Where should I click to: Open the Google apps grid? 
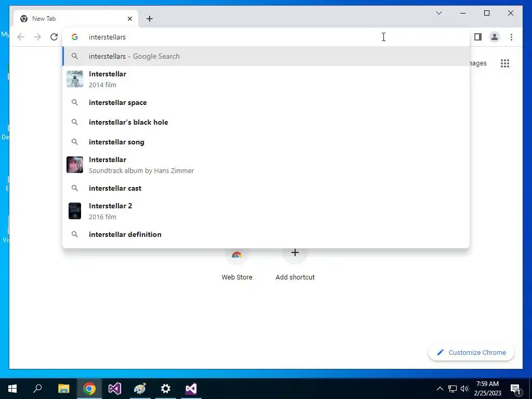coord(505,63)
